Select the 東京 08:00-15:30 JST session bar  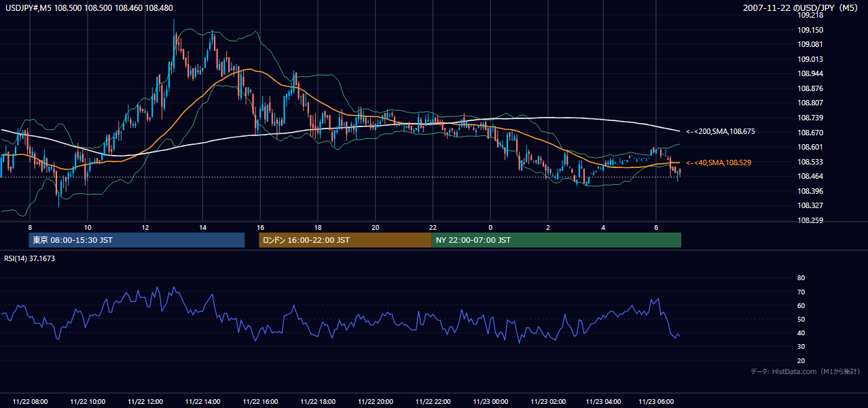pyautogui.click(x=137, y=240)
